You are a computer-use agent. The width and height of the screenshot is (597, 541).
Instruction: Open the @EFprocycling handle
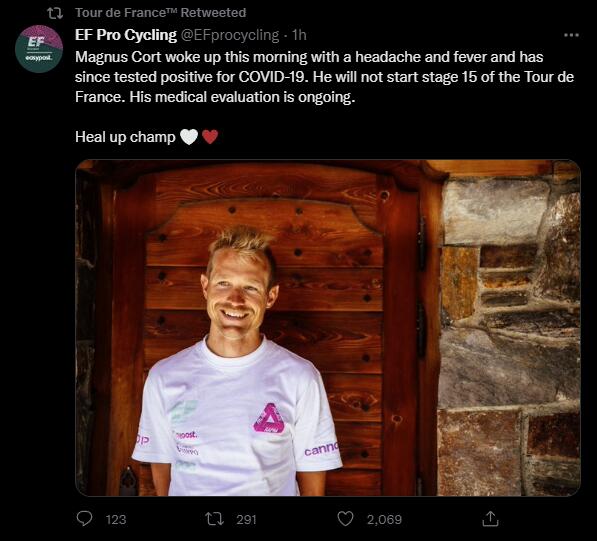(x=229, y=35)
